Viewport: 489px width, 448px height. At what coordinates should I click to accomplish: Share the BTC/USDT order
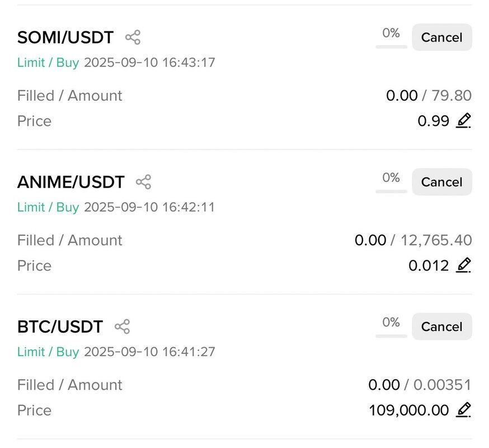click(x=122, y=326)
